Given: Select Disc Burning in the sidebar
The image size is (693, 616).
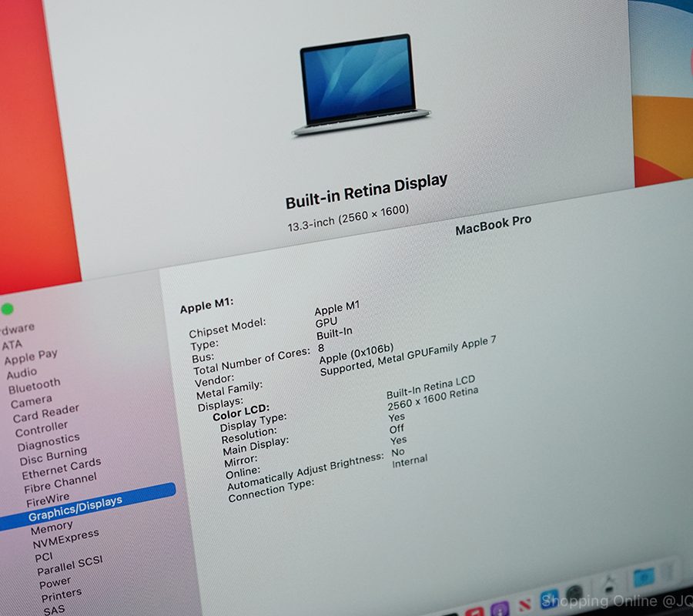Looking at the screenshot, I should pos(53,456).
